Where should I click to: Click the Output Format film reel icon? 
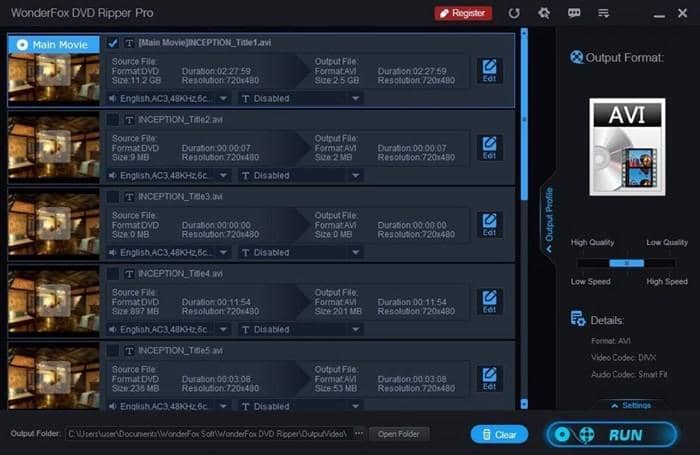576,57
